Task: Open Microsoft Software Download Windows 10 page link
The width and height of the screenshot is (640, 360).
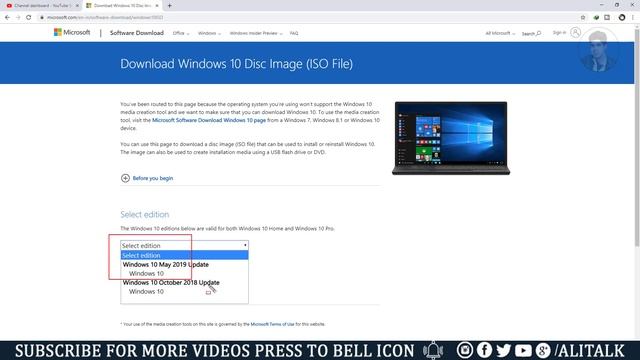Action: (209, 120)
